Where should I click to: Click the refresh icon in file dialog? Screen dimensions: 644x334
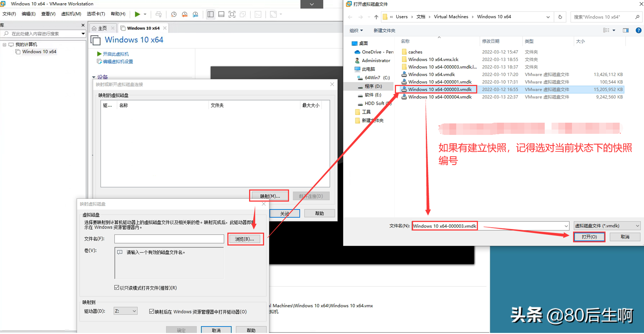click(560, 17)
